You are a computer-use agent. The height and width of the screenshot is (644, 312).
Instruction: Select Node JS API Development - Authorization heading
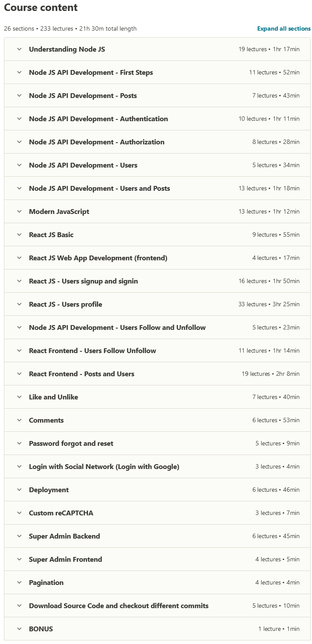(x=96, y=142)
